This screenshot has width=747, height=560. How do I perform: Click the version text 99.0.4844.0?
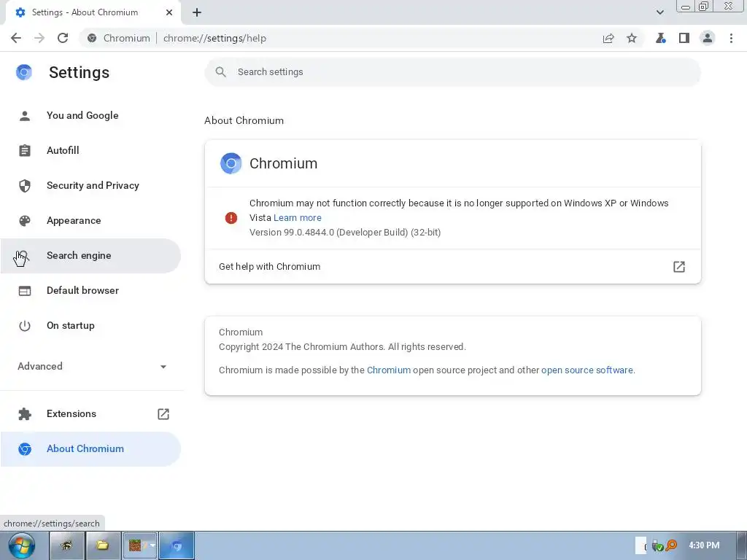(345, 233)
